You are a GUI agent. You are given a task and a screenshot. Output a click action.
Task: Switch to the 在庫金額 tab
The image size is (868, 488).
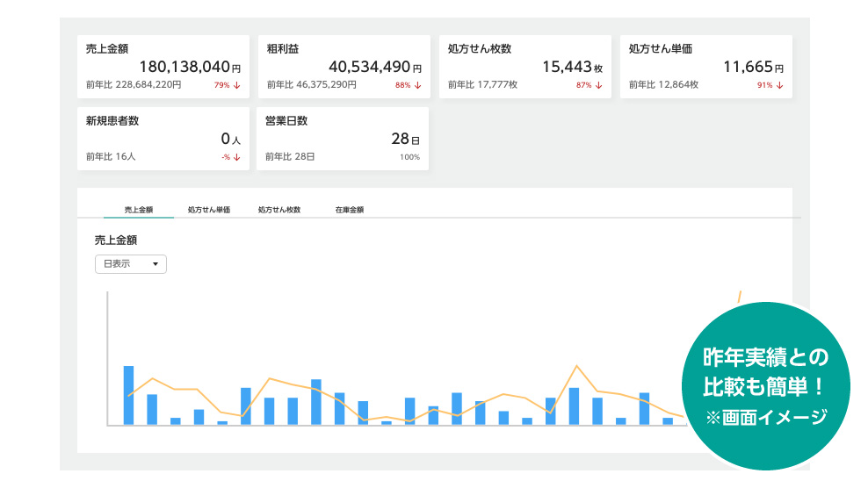point(349,210)
